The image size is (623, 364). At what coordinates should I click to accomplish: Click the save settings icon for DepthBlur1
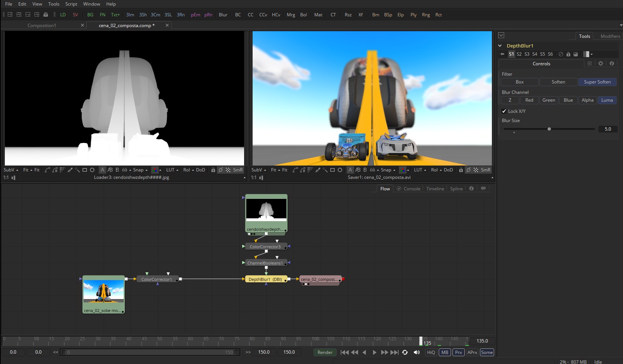click(x=576, y=54)
